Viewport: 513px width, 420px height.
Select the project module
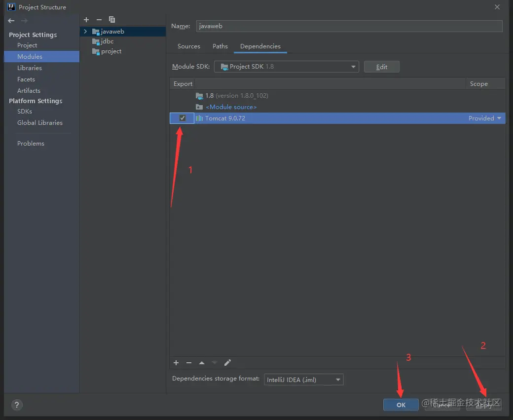(x=111, y=51)
